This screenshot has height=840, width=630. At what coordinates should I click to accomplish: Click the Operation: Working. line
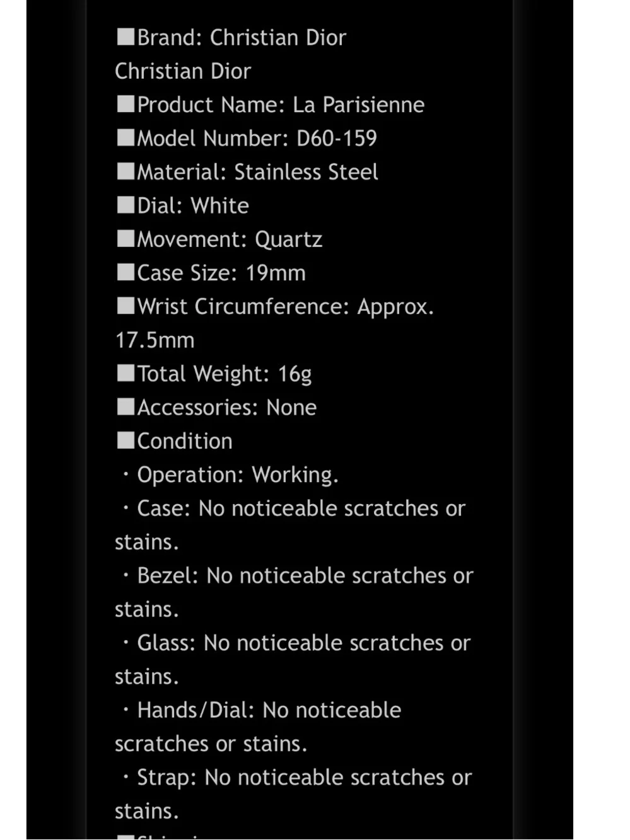tap(230, 475)
